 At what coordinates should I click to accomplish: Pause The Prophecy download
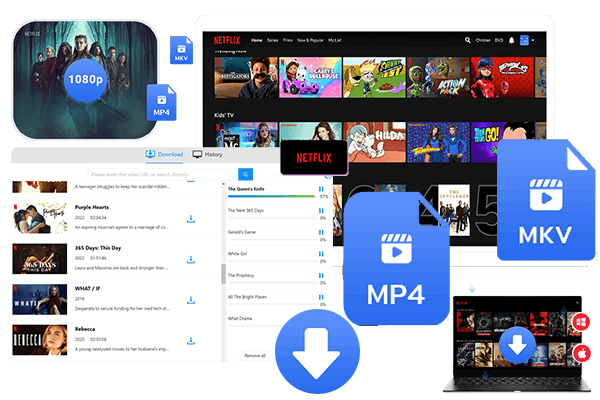tap(321, 275)
